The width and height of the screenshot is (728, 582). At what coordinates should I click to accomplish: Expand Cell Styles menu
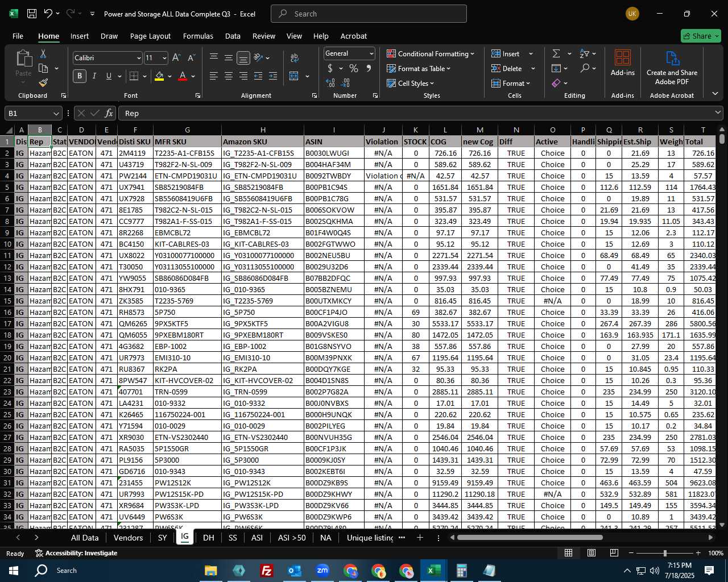410,84
